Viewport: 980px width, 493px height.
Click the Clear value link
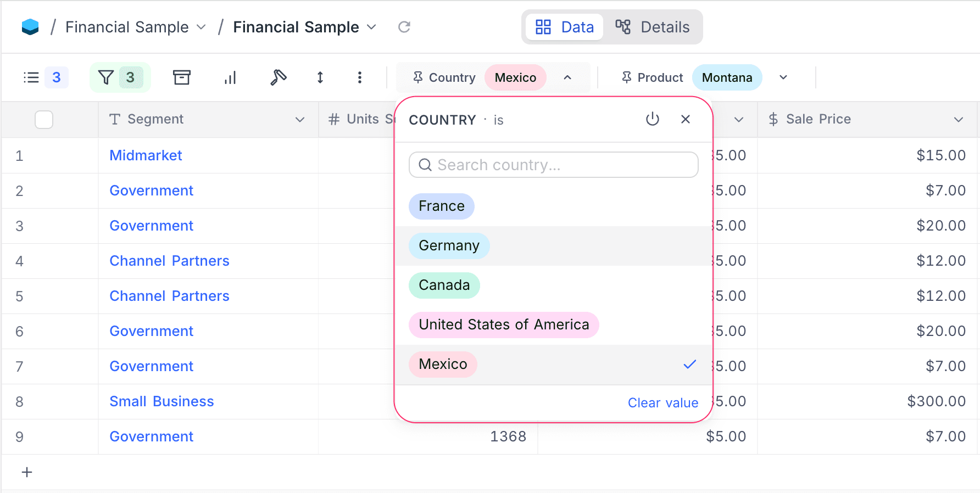(x=662, y=402)
